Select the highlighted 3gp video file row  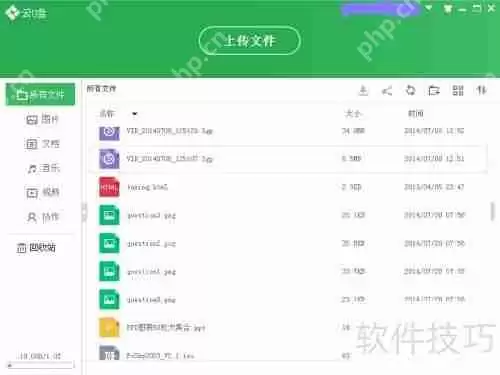click(288, 159)
